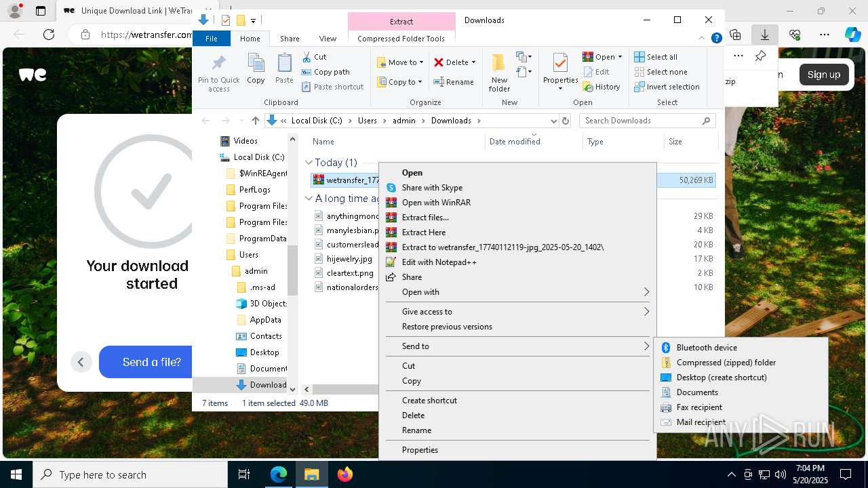Open the ribbon Open dropdown arrow

pos(620,57)
